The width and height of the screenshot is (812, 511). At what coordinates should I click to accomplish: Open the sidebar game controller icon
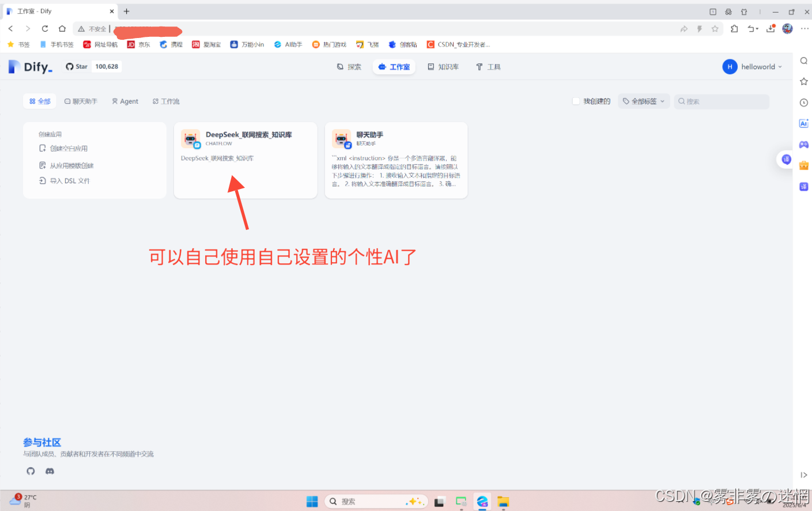tap(804, 145)
